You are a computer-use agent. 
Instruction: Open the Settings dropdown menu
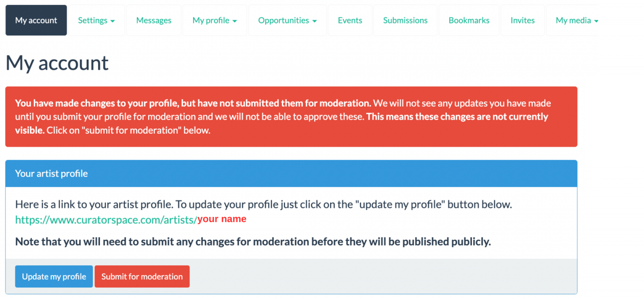tap(96, 21)
